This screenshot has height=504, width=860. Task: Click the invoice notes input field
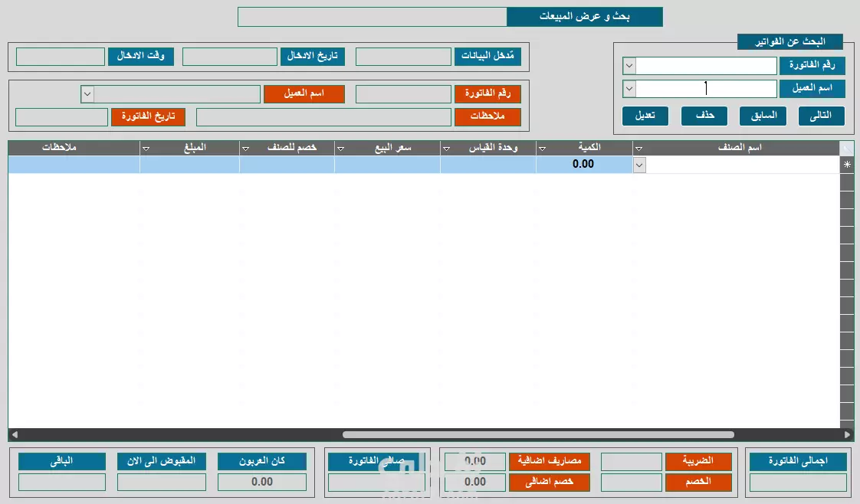323,116
